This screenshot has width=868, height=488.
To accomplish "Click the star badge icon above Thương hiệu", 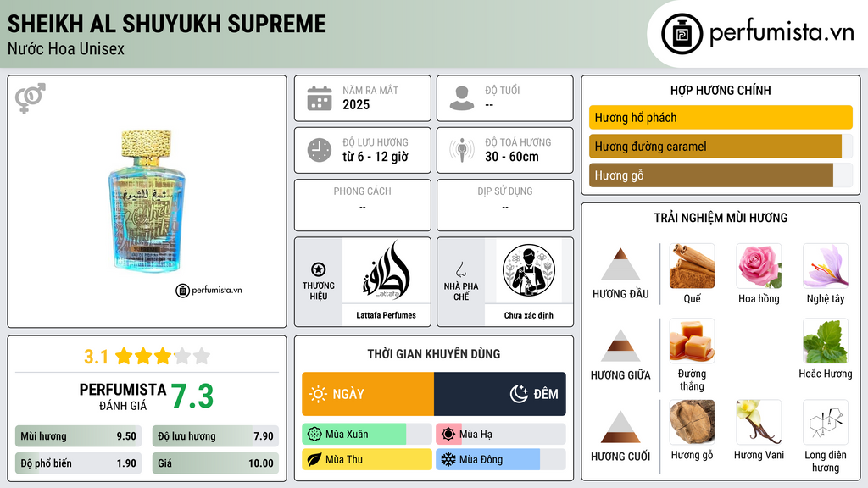I will [319, 269].
